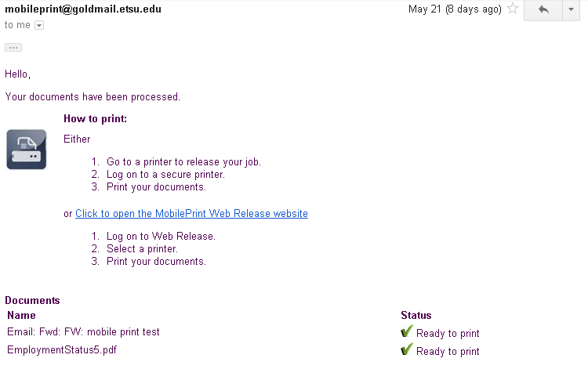Click the green checkmark for the Email document

tap(407, 332)
